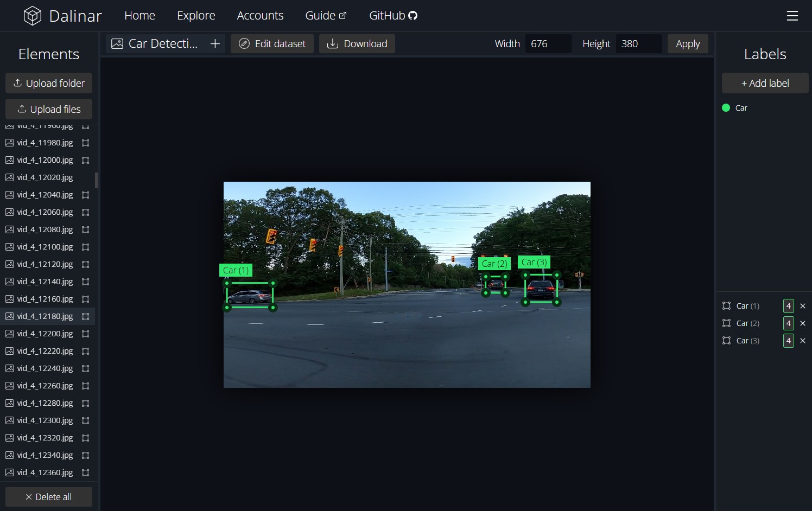Screen dimensions: 812x511
Task: Click the pencil icon on Edit dataset
Action: pos(244,43)
